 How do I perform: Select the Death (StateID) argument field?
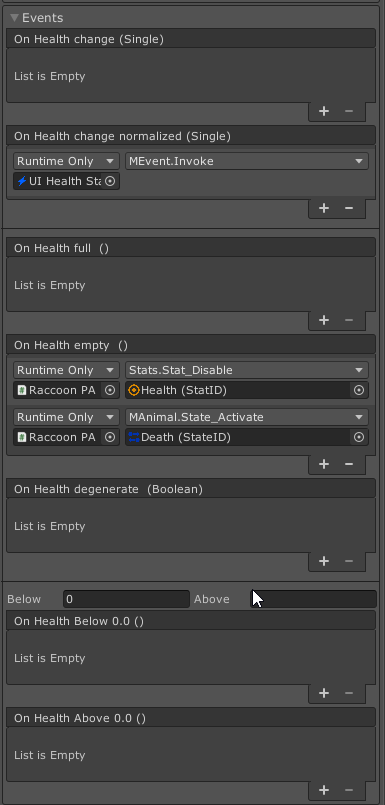[239, 437]
